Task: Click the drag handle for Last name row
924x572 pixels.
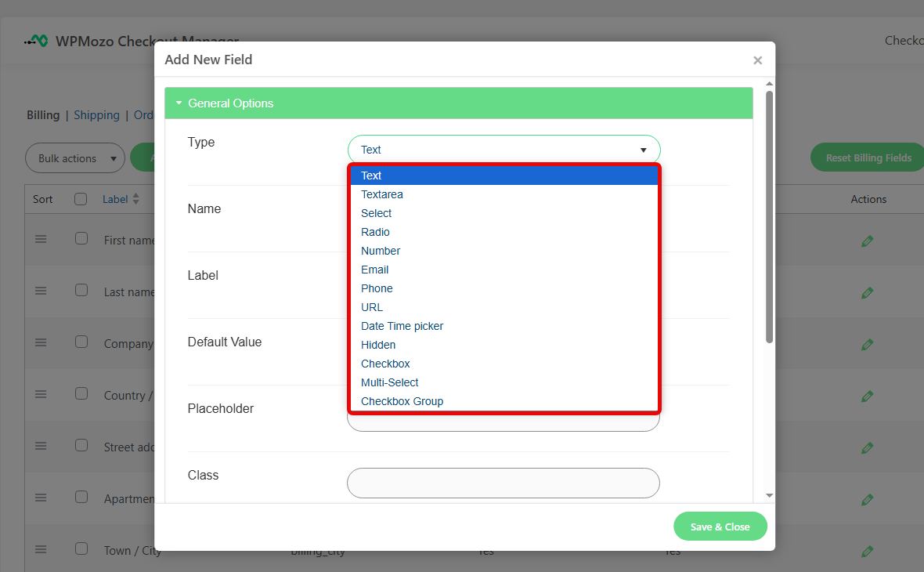Action: 41,291
